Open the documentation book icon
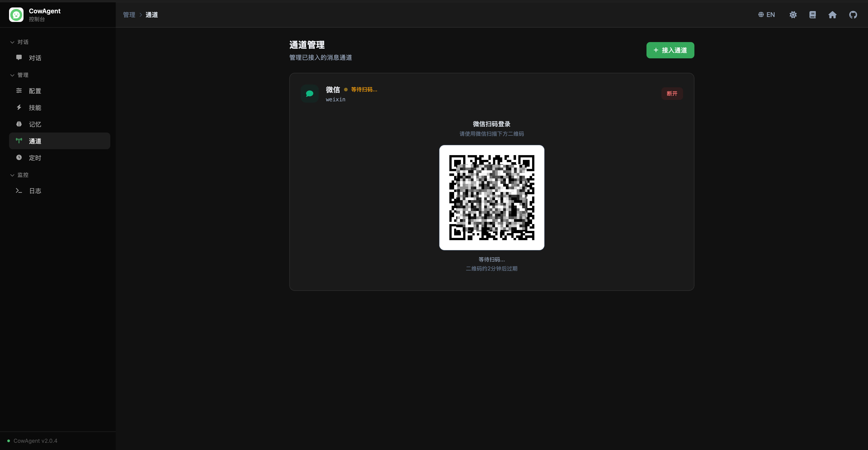 point(812,15)
